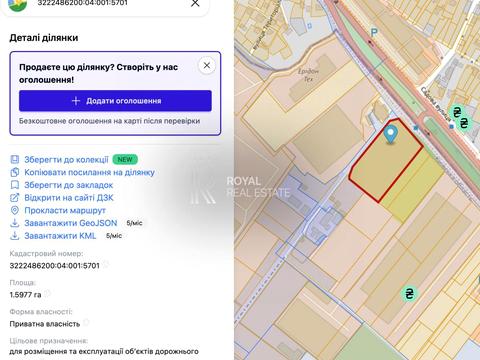Click the KML download icon
The height and width of the screenshot is (360, 480).
15,236
